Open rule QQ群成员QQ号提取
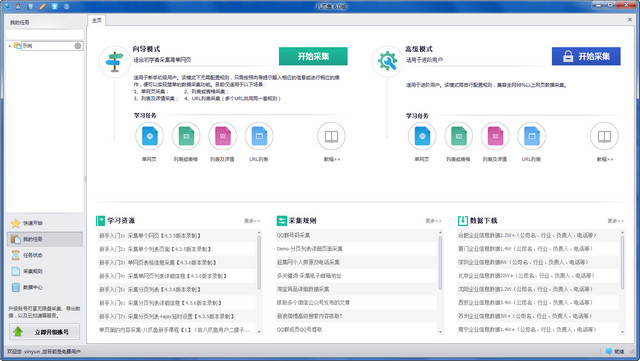 [x=299, y=330]
